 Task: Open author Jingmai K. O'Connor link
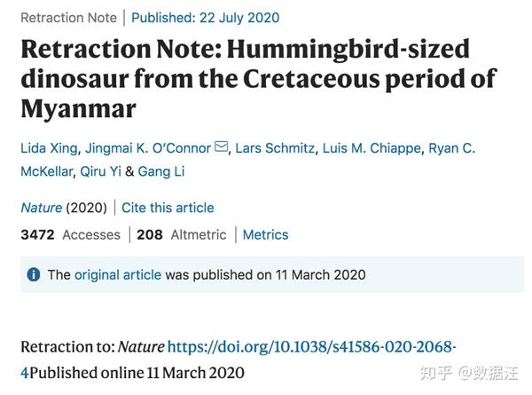click(x=148, y=148)
